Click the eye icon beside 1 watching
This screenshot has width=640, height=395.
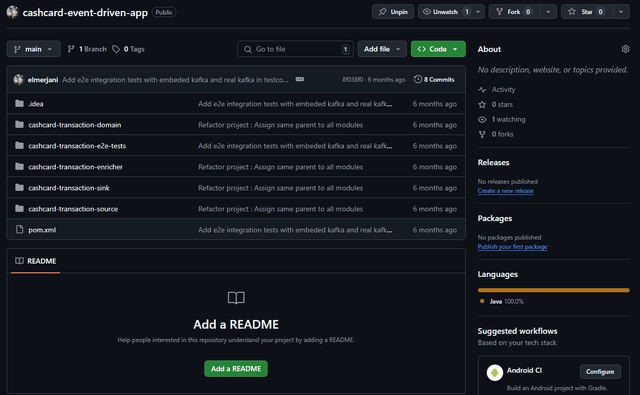click(482, 120)
